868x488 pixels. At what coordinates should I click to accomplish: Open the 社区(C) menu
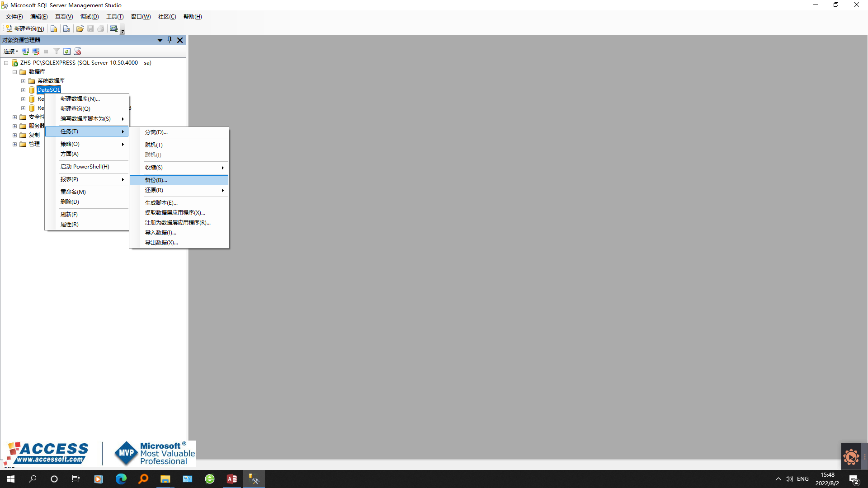[x=167, y=17]
